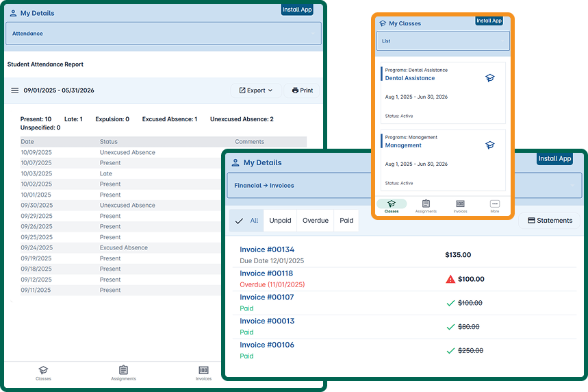Screen dimensions: 588x392
Task: Open Invoice #00134 link
Action: click(x=267, y=249)
